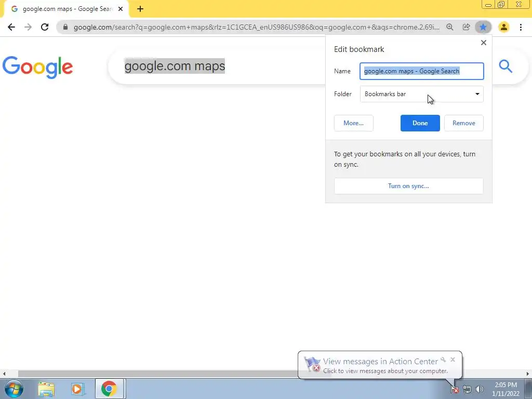
Task: Click the forward navigation arrow
Action: tap(28, 27)
